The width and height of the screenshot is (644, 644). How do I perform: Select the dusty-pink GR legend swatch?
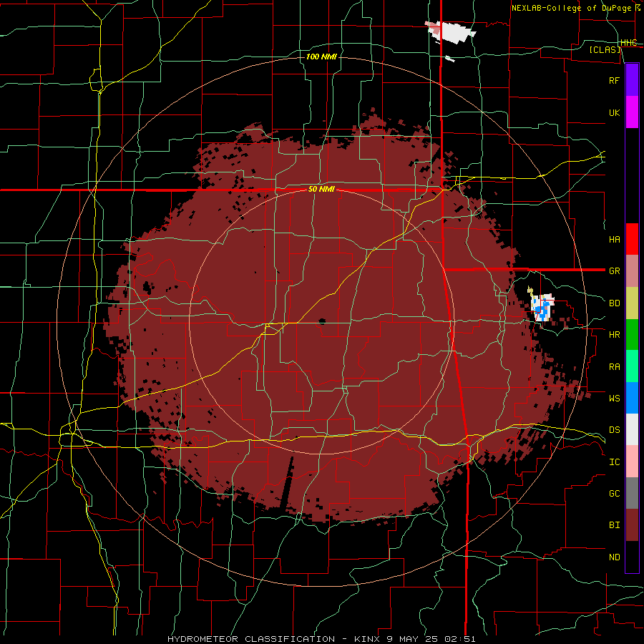(632, 270)
